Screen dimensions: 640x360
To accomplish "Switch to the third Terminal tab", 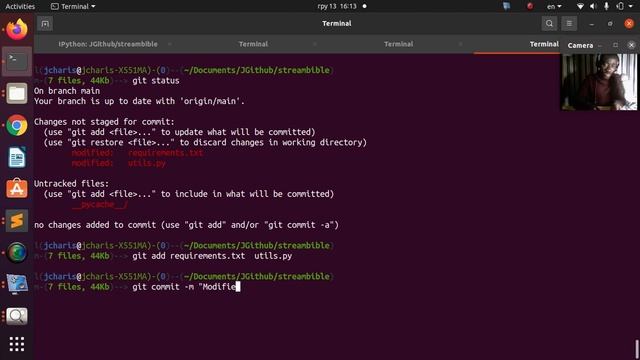I will coord(398,44).
